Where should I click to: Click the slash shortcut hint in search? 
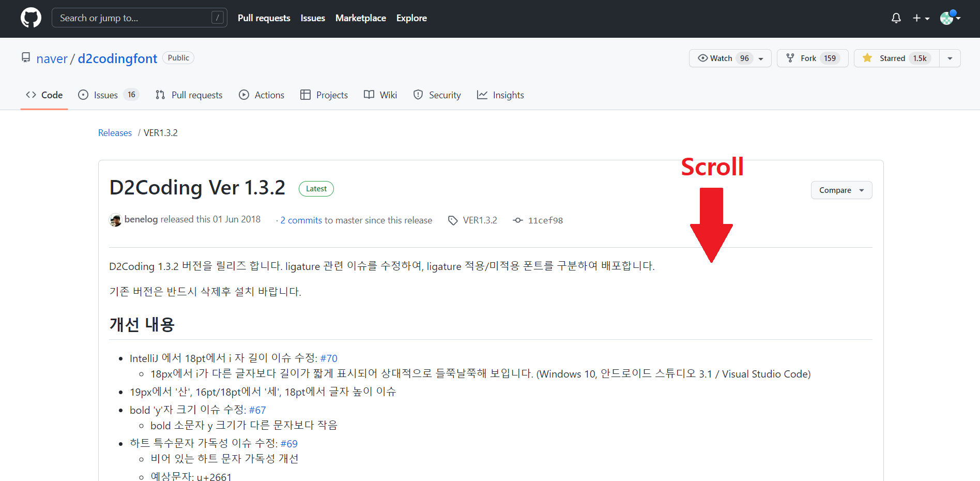pyautogui.click(x=218, y=18)
